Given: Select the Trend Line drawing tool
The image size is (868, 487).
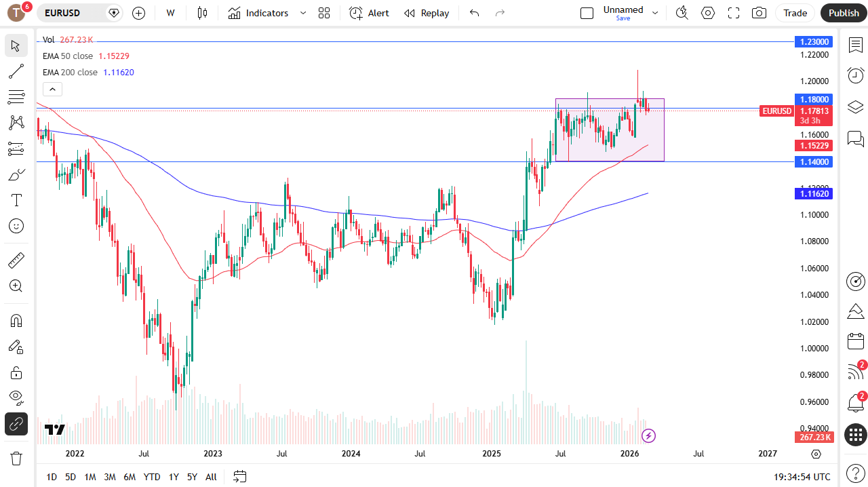Looking at the screenshot, I should tap(16, 71).
